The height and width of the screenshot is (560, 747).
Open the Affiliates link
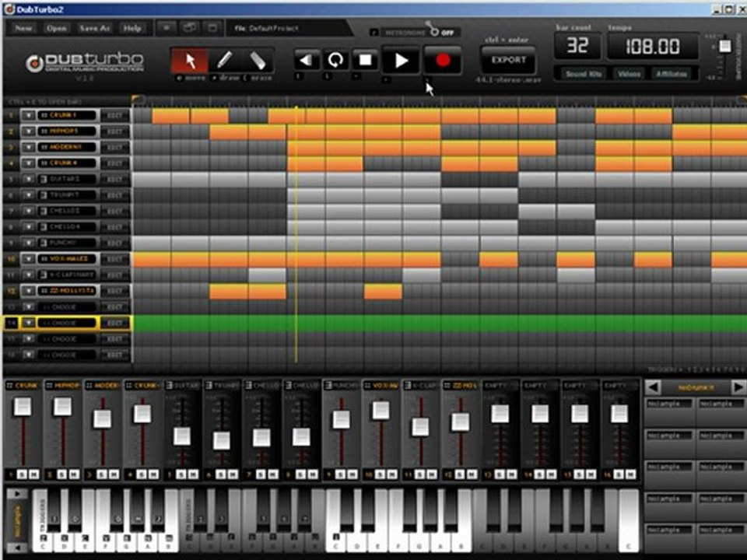(672, 74)
